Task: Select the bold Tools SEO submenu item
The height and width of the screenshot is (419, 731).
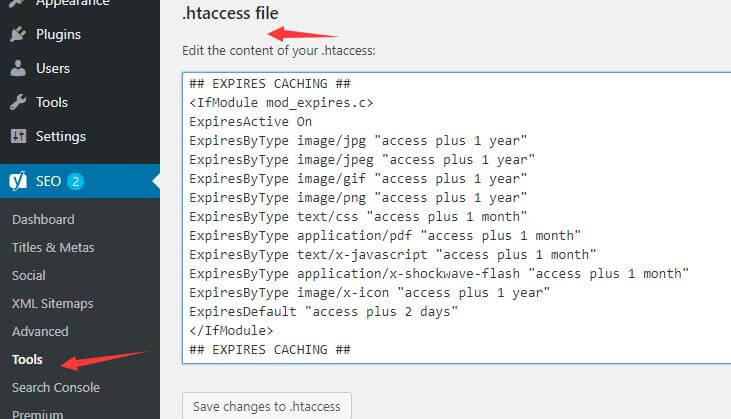Action: coord(28,359)
